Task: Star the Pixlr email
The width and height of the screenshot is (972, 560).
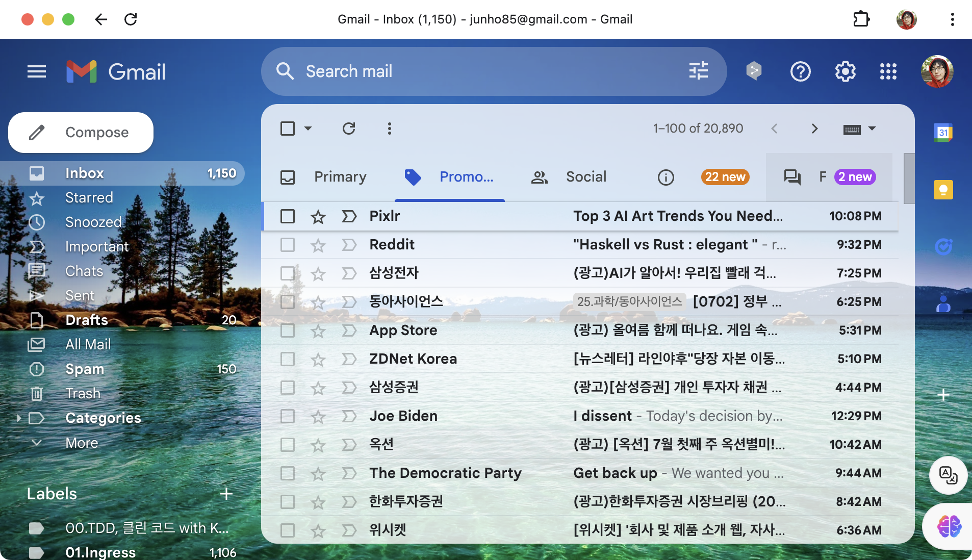Action: point(318,217)
